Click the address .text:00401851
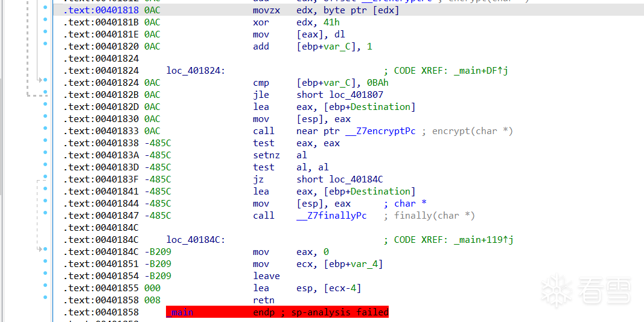This screenshot has height=322, width=644. [101, 263]
